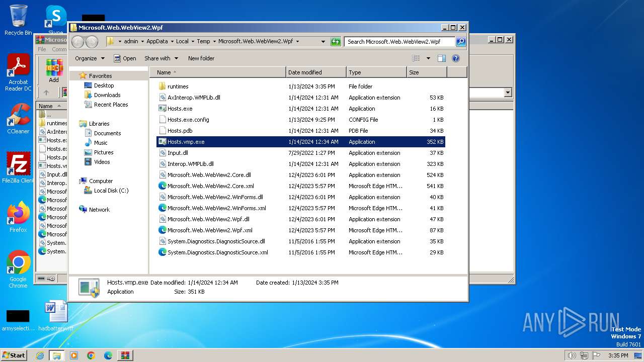Screen dimensions: 644x362
Task: Click AppData in the address breadcrumb
Action: (157, 42)
